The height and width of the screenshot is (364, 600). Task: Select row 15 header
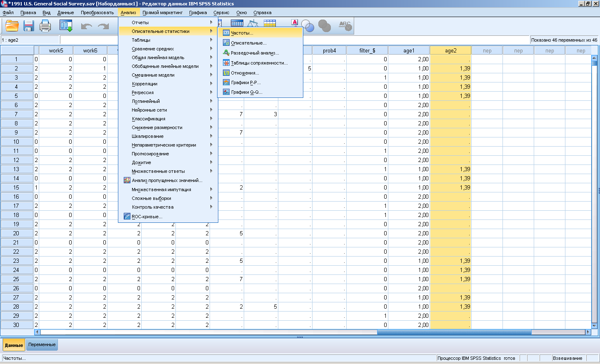point(17,187)
